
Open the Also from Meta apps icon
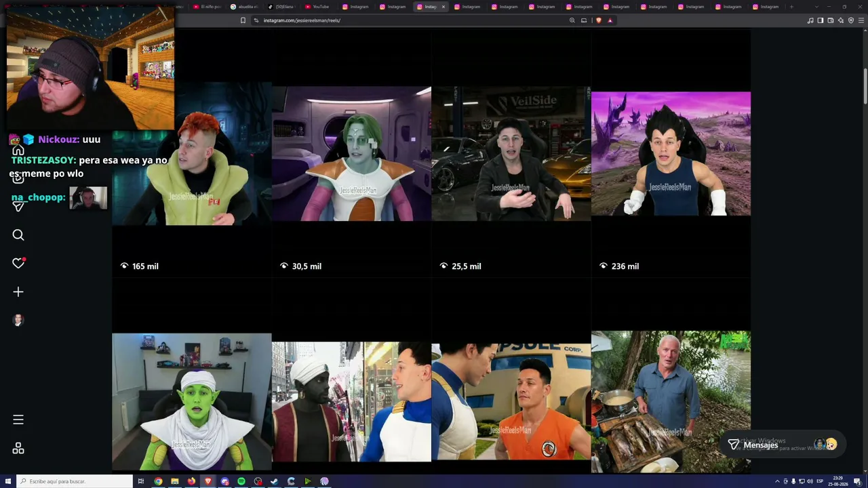[18, 448]
